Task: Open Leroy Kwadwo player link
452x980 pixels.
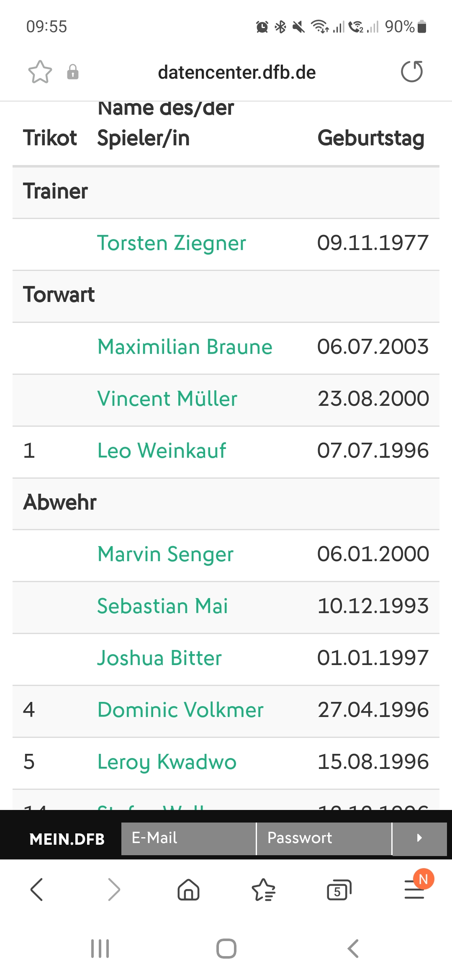Action: click(167, 762)
